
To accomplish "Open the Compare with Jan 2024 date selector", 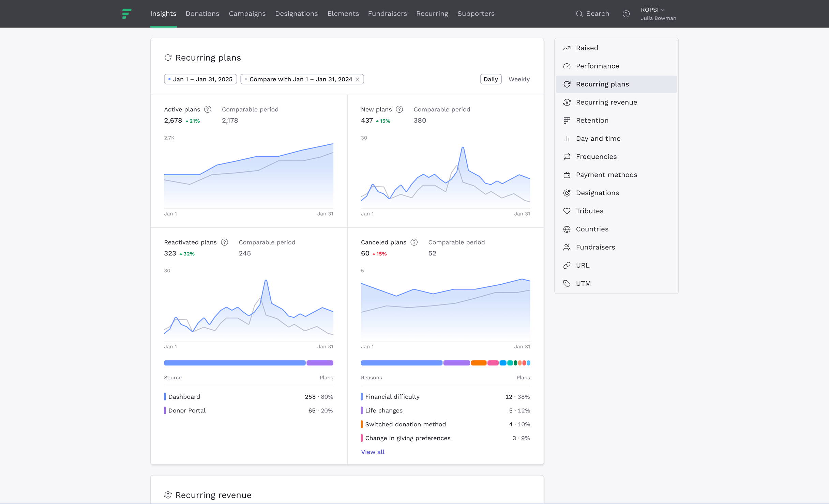I will [x=299, y=79].
